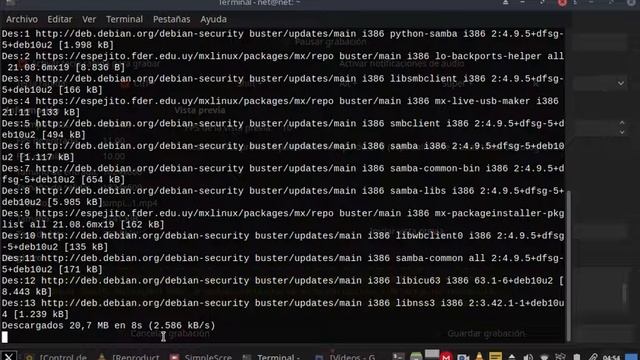The image size is (640, 360).
Task: Click the Des:3 libsmbclient line
Action: click(x=282, y=84)
